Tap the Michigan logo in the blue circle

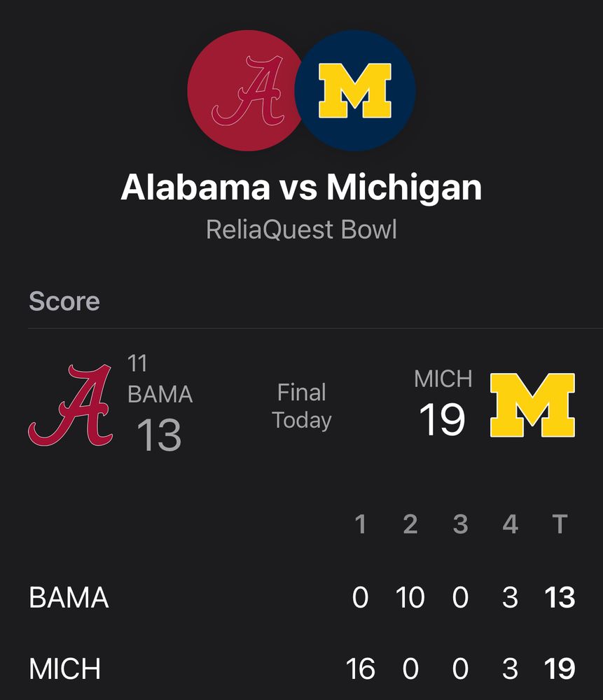coord(355,90)
